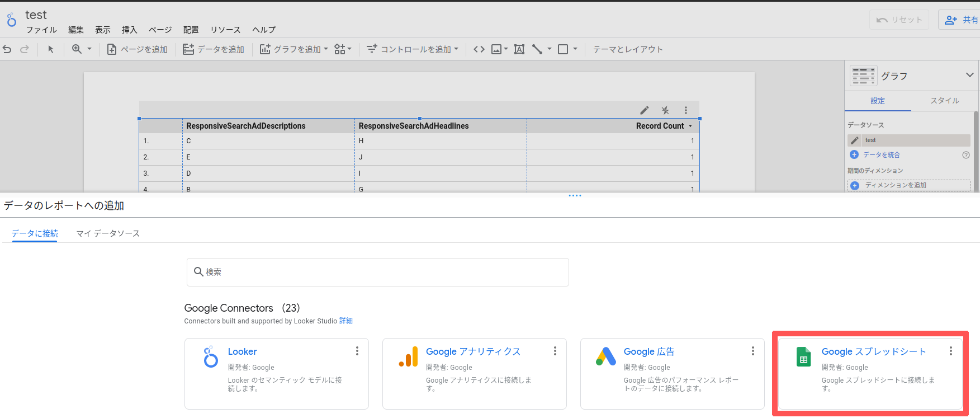Open the table's three-dot more menu

[686, 110]
